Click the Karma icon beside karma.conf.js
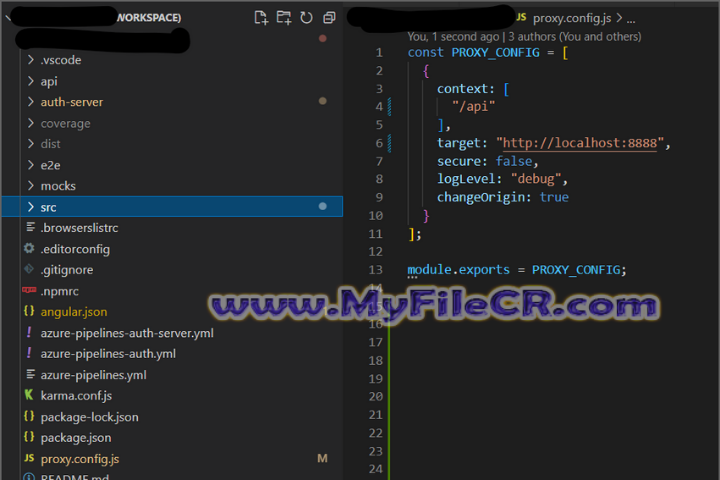Screen dimensions: 720x480 [29, 395]
